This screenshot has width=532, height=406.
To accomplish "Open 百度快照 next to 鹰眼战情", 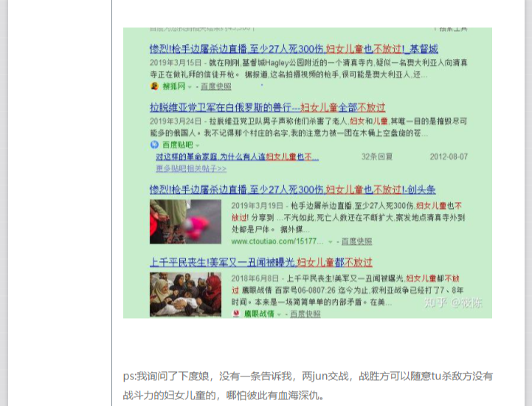I will (x=305, y=314).
